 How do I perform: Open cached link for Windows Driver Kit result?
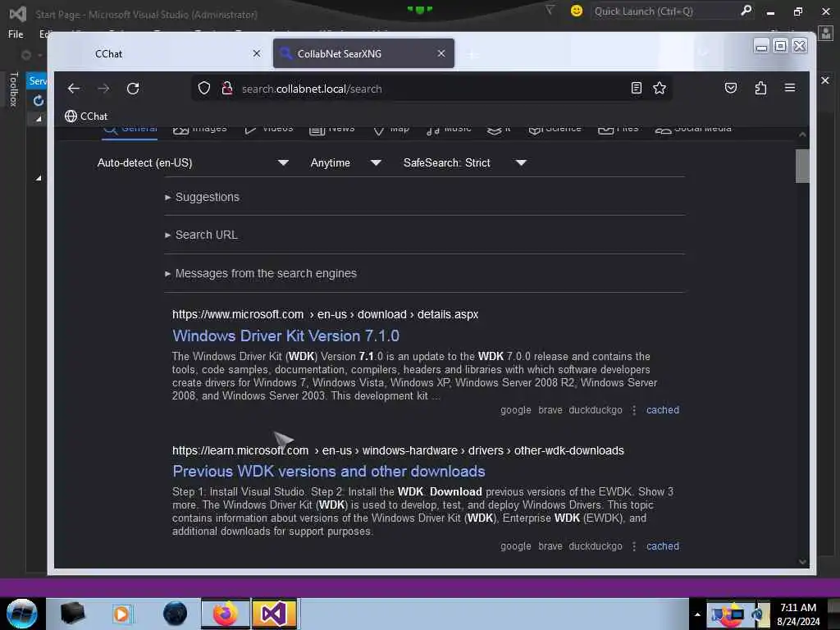(663, 410)
